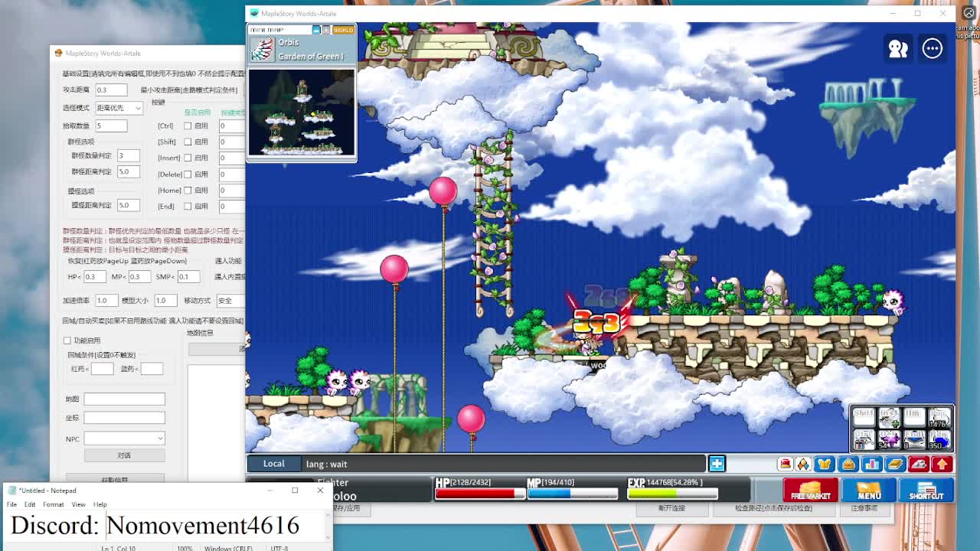Open the character stats chart icon
The height and width of the screenshot is (551, 980).
click(872, 464)
